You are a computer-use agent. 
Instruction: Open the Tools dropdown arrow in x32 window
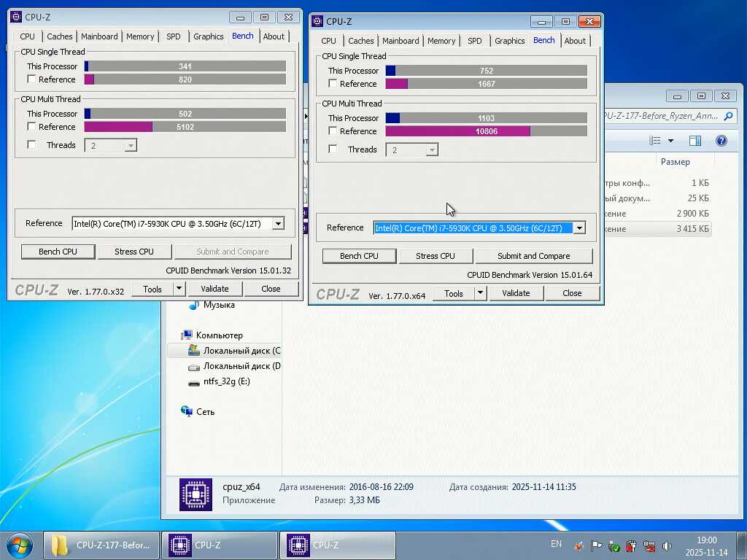[x=179, y=289]
